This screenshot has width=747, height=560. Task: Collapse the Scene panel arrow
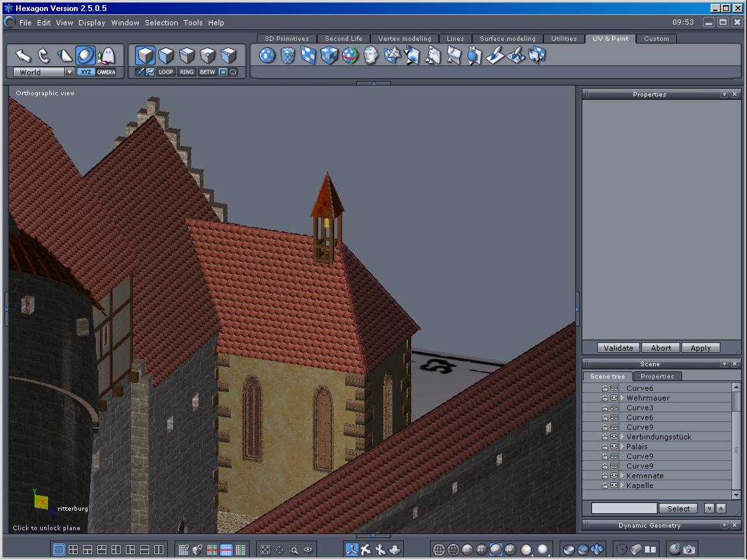[x=724, y=364]
